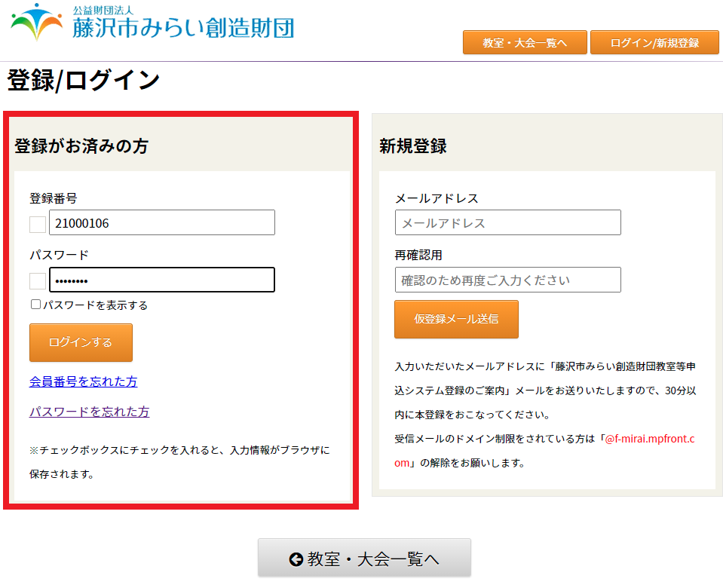Click the 新規登録 section heading

412,146
